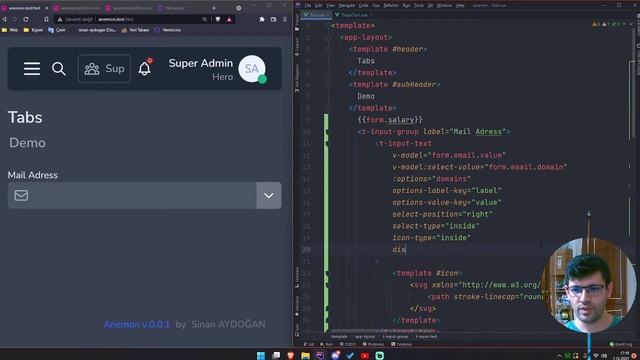640x360 pixels.
Task: Click the browser bookmark icon
Action: pyautogui.click(x=46, y=19)
